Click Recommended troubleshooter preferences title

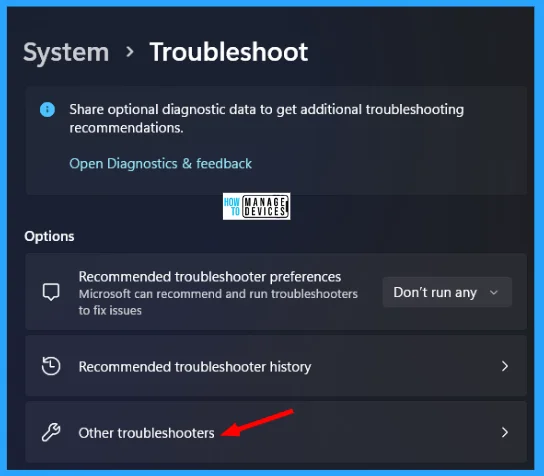click(x=210, y=277)
